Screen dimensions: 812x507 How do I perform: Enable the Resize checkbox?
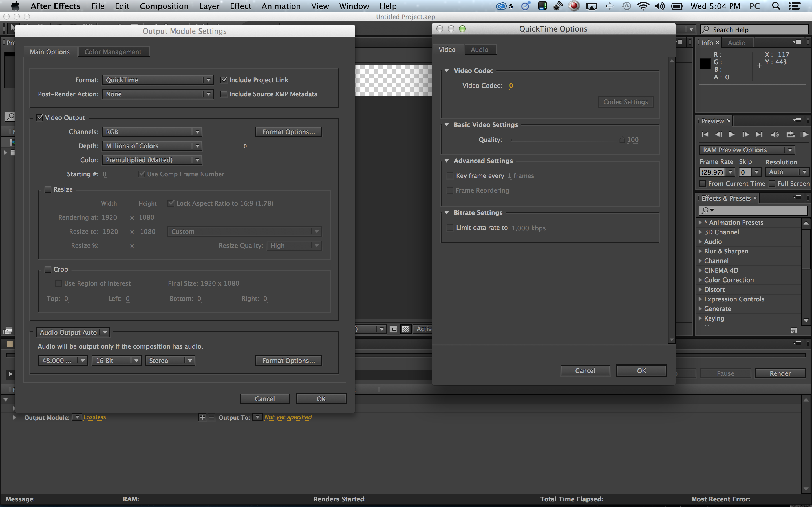point(47,189)
